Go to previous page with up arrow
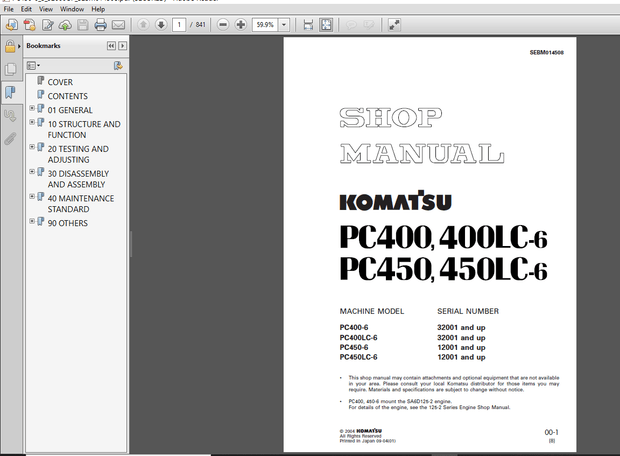The image size is (620, 456). (x=143, y=25)
